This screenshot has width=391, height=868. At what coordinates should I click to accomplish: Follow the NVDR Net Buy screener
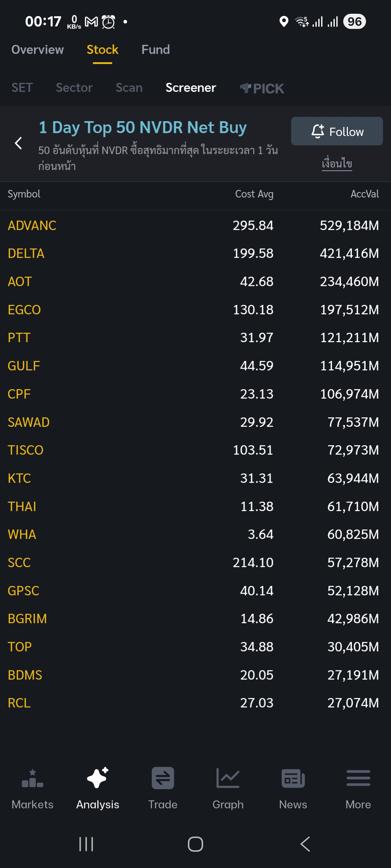[x=337, y=131]
